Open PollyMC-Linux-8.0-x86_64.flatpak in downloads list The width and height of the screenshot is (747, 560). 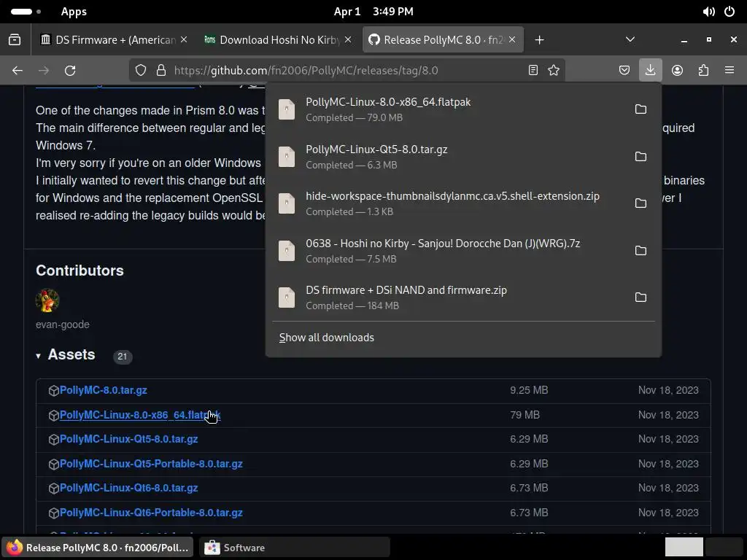449,109
